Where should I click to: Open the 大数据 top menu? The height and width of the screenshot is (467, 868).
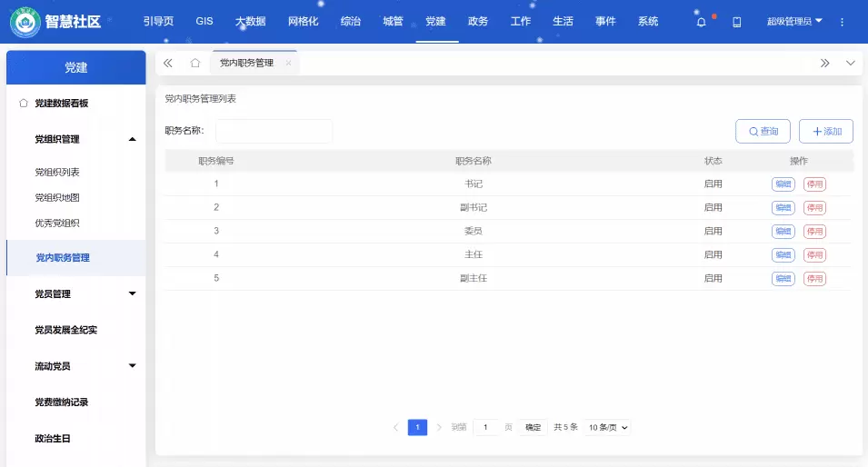[x=250, y=21]
